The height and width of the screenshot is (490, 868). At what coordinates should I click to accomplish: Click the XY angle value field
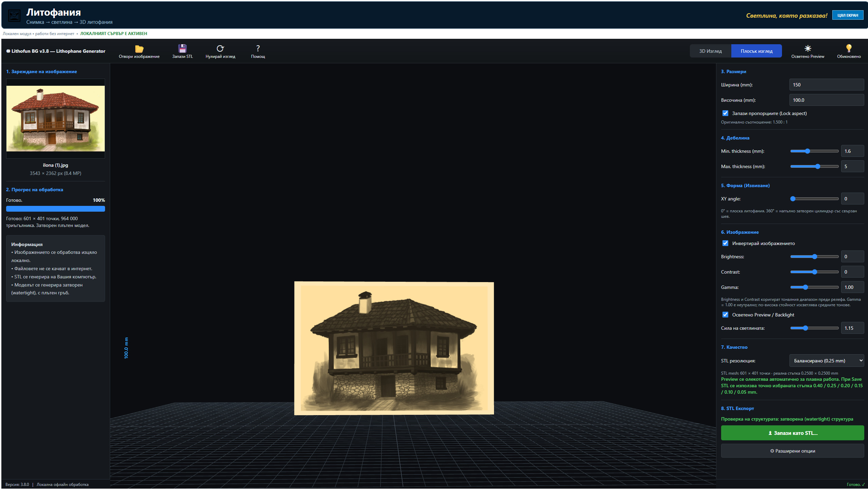(852, 199)
